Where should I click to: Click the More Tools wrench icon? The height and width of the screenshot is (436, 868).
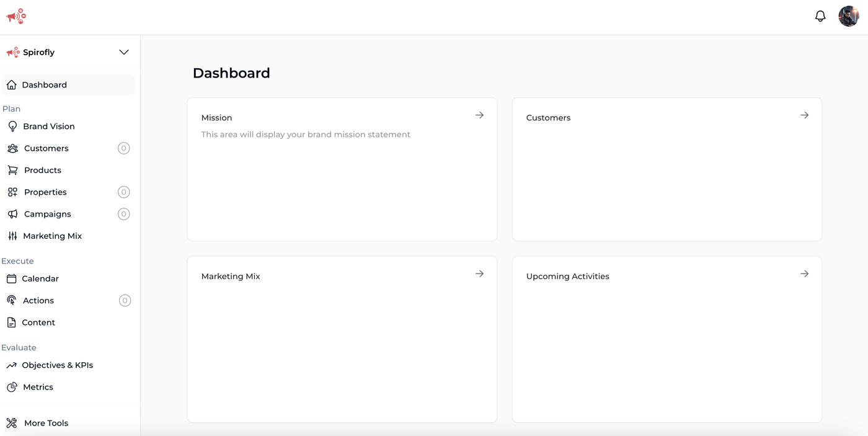point(12,423)
